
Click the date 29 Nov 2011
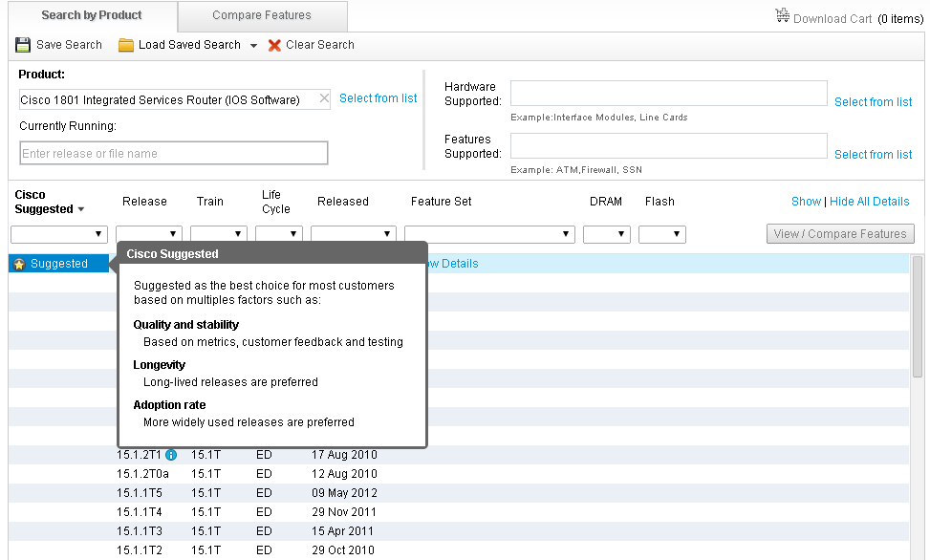coord(343,512)
